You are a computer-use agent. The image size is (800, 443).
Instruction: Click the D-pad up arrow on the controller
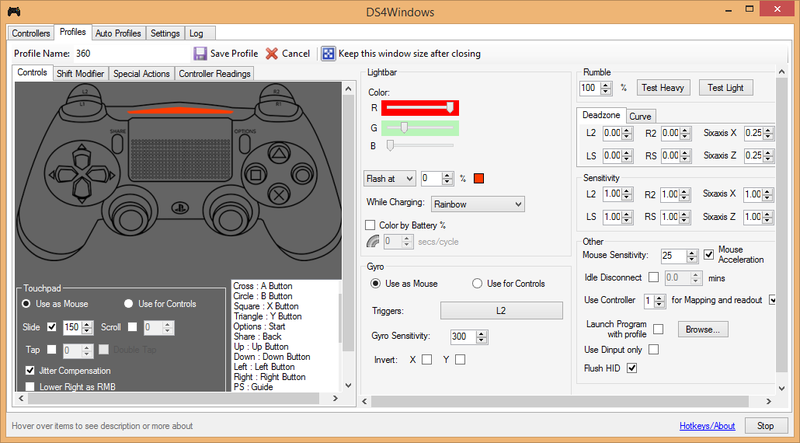point(80,155)
